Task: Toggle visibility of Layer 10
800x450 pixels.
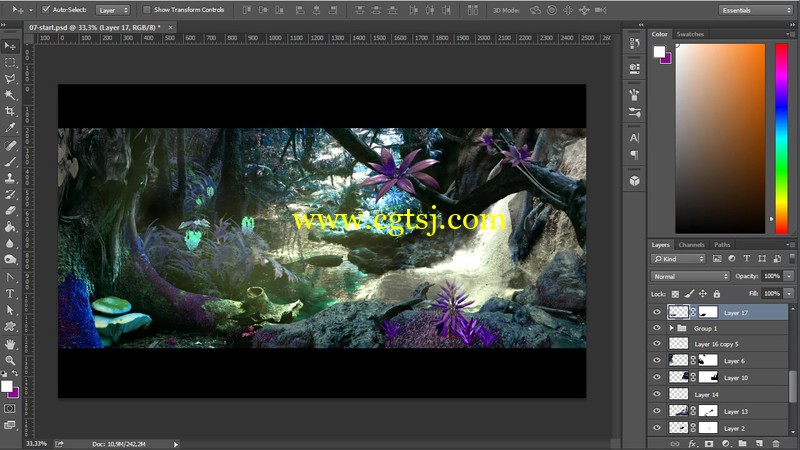Action: tap(657, 377)
